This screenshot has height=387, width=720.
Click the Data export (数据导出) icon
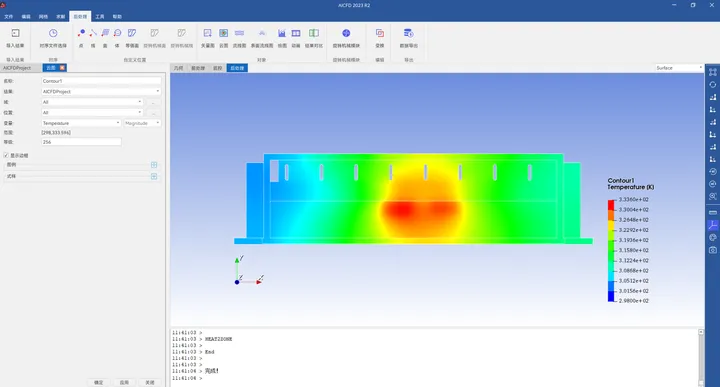[x=409, y=33]
